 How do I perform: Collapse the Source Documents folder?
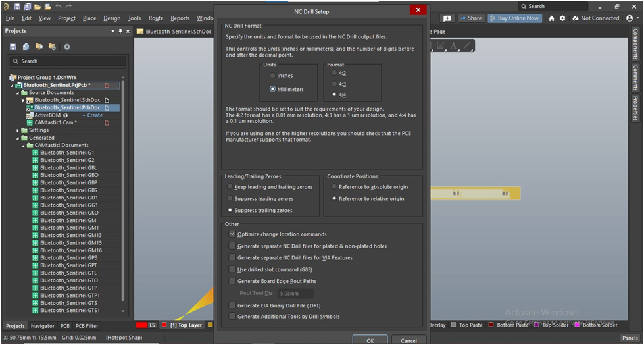tap(18, 93)
